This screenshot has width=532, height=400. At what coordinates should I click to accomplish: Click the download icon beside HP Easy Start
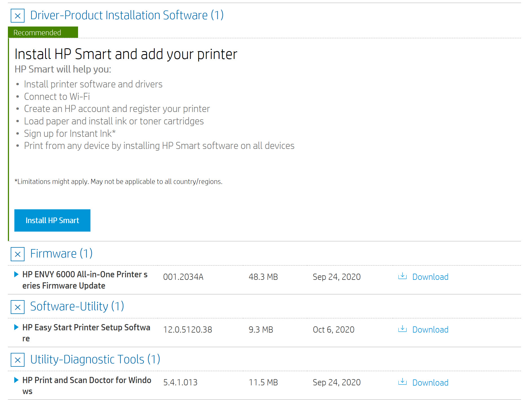click(x=402, y=329)
